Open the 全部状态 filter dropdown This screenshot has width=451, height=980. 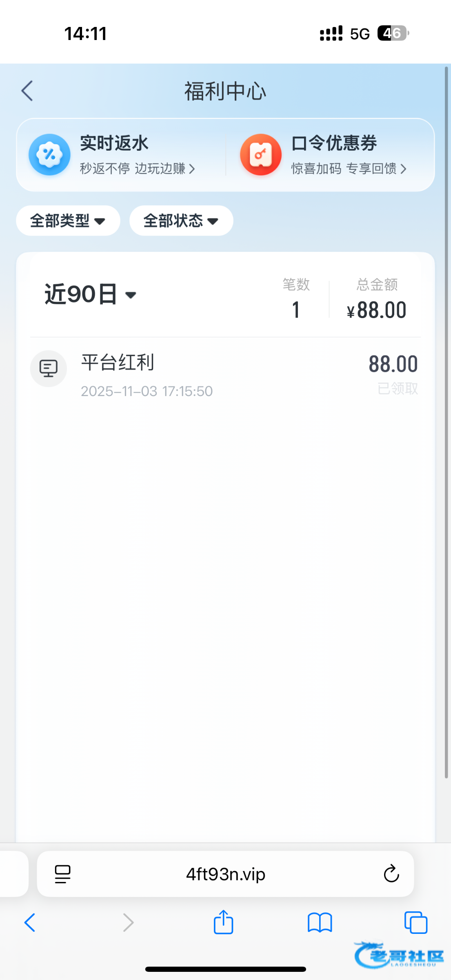(x=181, y=221)
